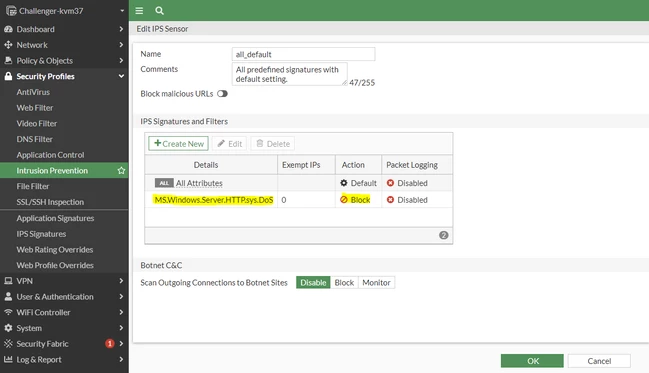Screen dimensions: 649x373
Task: Expand the User & Authentication chevron
Action: pos(121,296)
